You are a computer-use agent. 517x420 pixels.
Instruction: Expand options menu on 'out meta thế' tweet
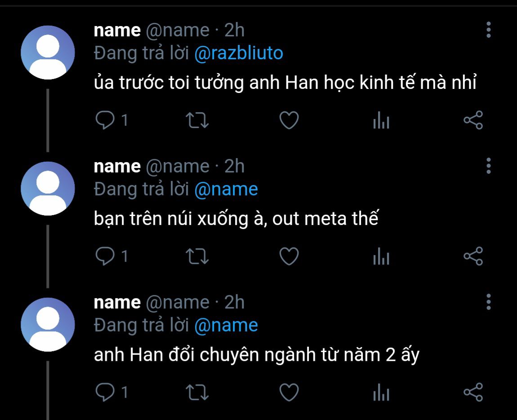click(489, 166)
